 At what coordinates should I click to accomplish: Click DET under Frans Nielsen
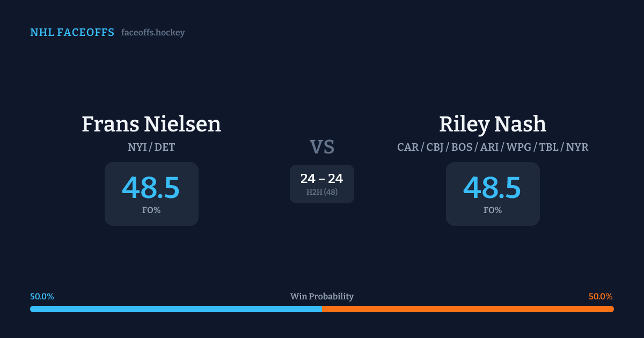[x=165, y=147]
